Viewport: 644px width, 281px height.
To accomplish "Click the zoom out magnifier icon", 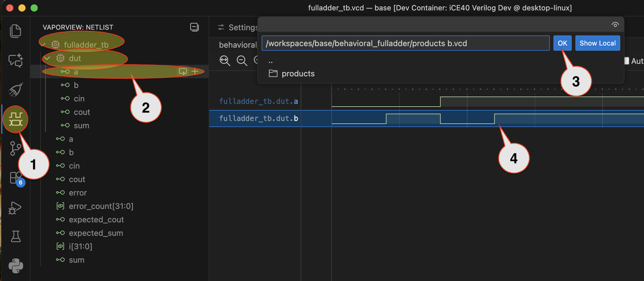I will click(242, 60).
